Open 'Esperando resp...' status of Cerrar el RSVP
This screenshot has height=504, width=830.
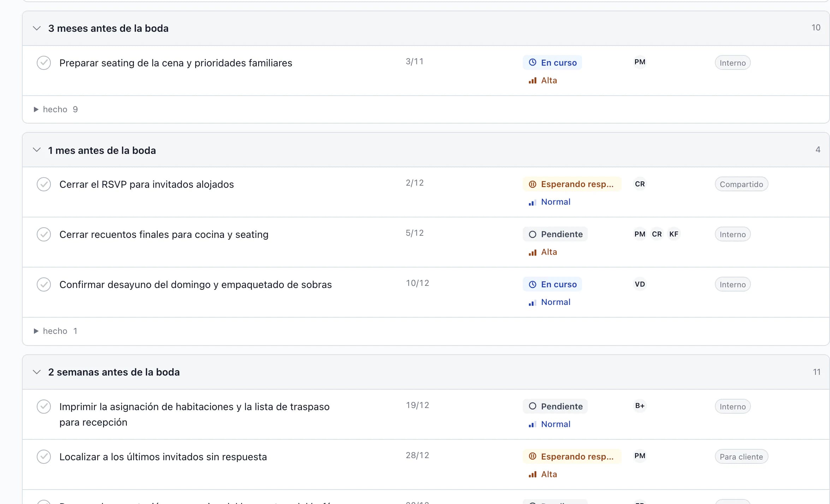coord(572,184)
